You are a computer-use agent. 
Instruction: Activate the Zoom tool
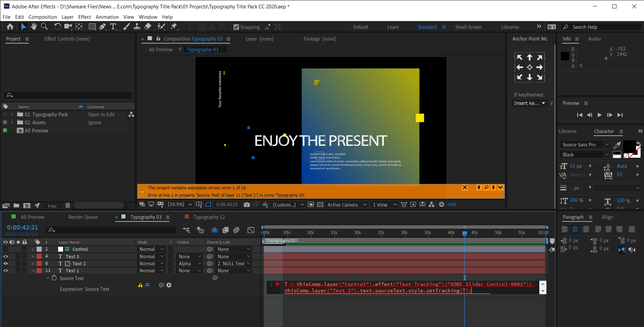pos(44,26)
